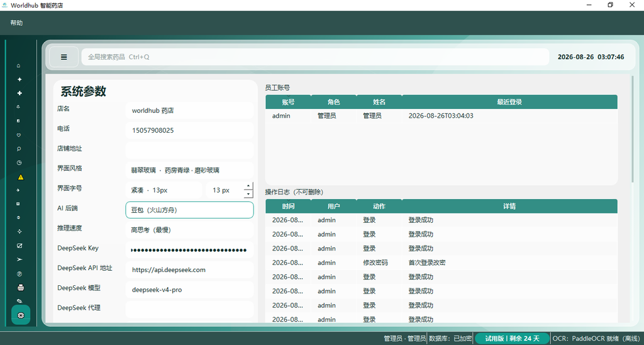
Task: Click the outlined four-point star sidebar icon
Action: (19, 232)
